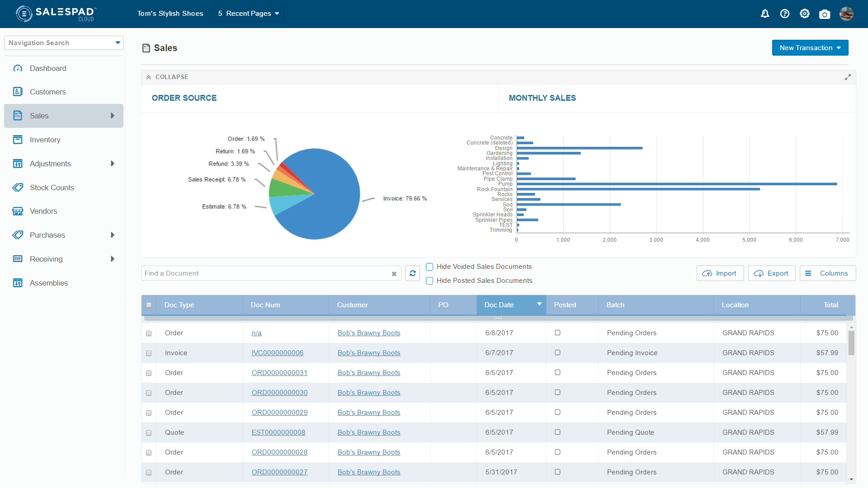Click the camera screenshot icon
Viewport: 868px width, 488px height.
(825, 14)
